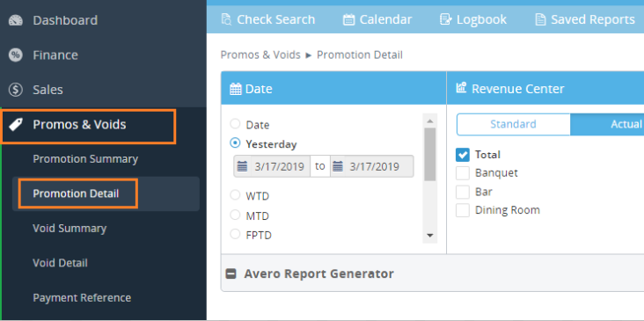The height and width of the screenshot is (321, 644).
Task: Select the WTD radio button
Action: [235, 195]
